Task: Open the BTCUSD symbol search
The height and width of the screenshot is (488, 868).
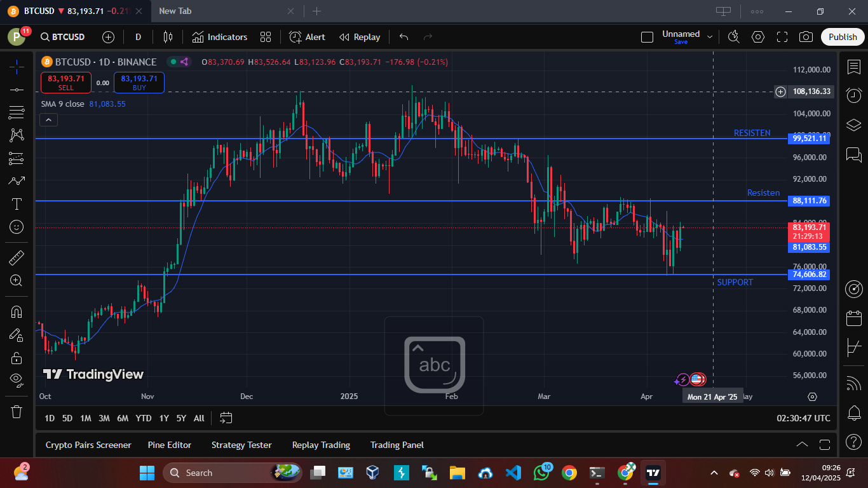Action: [x=62, y=37]
